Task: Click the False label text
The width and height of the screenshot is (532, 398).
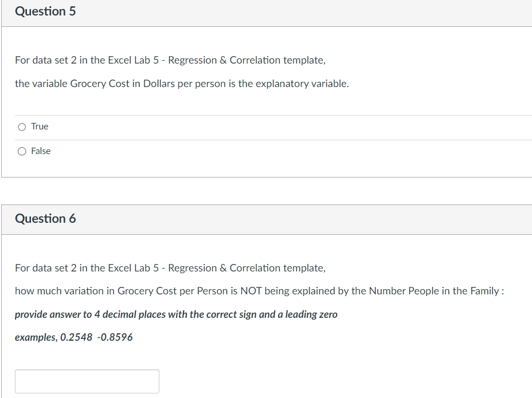Action: (x=40, y=151)
